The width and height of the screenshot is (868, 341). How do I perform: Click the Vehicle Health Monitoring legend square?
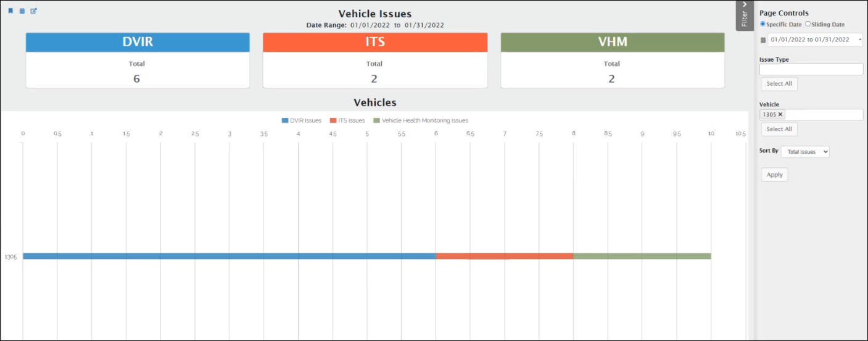(x=376, y=120)
